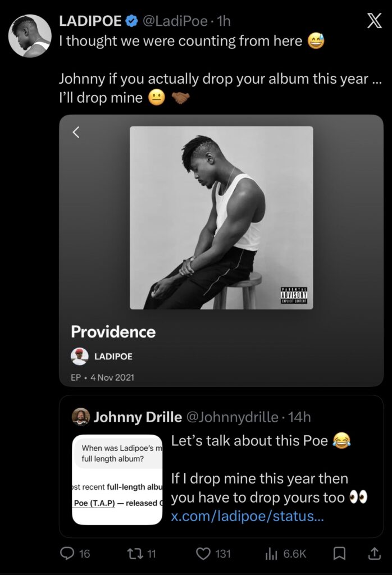Select the LADIPOE artist name under Providence

pyautogui.click(x=113, y=357)
